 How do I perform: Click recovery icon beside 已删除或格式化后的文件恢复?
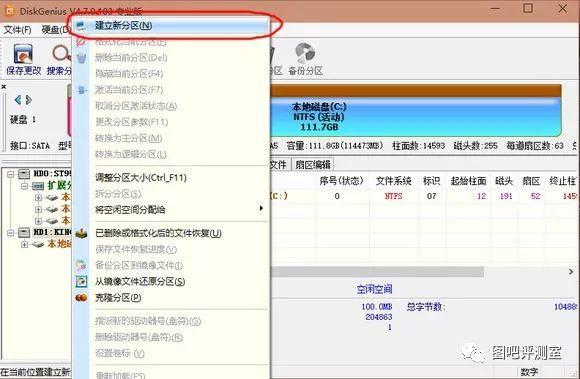81,233
